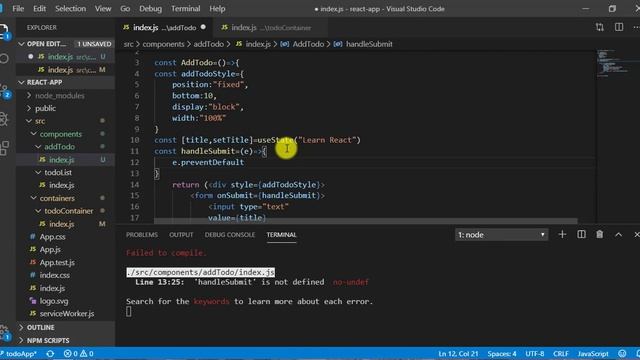Click Ln 12, Col 21 status entry
The width and height of the screenshot is (640, 360).
click(x=458, y=353)
